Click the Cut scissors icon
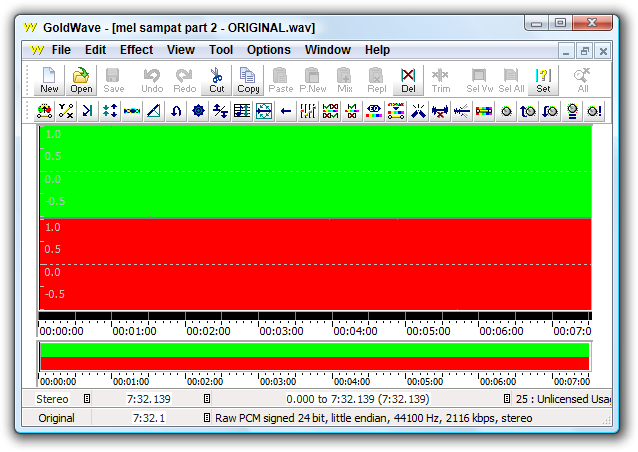This screenshot has height=452, width=638. coord(217,80)
